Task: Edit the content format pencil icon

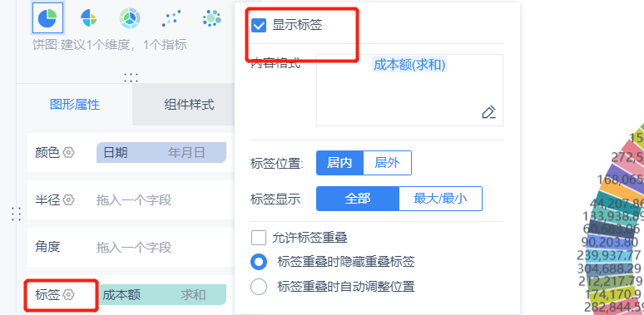Action: tap(488, 112)
